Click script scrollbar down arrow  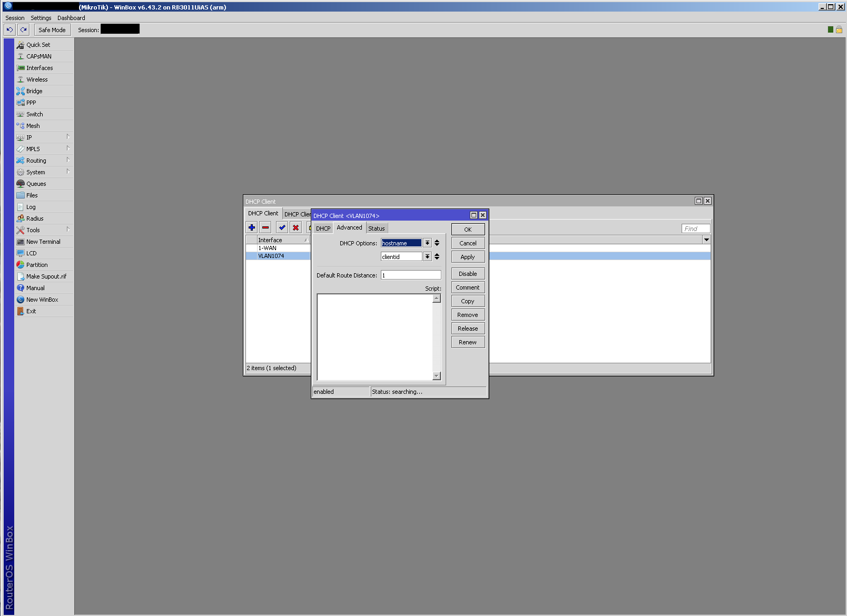pos(437,376)
